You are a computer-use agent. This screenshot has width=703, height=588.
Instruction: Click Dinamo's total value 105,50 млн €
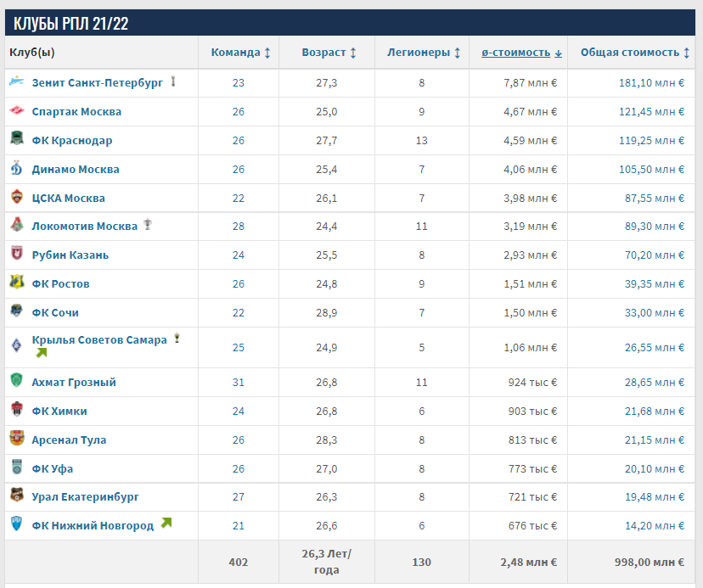tap(651, 170)
